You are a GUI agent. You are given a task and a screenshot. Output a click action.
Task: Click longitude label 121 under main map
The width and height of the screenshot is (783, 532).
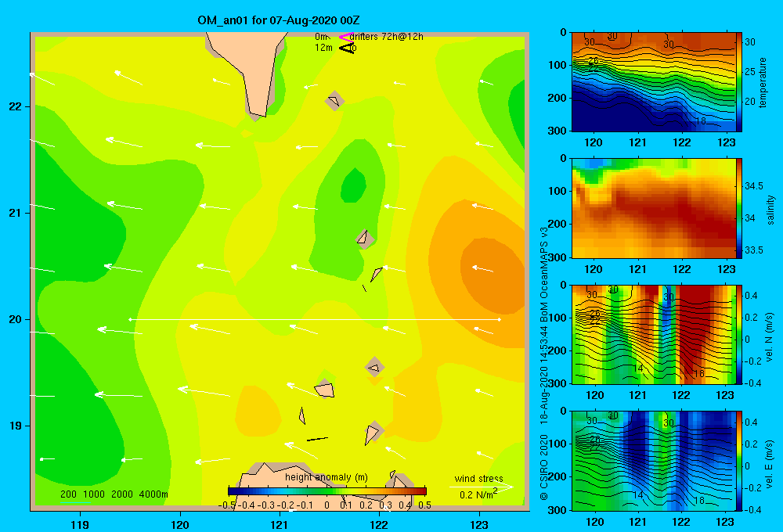pyautogui.click(x=280, y=524)
